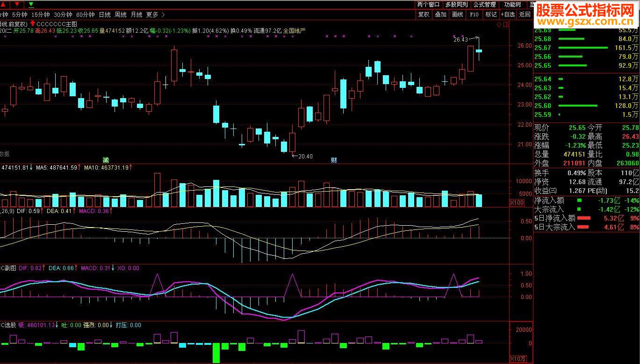Click the red arrow before CCCCCCC主图
This screenshot has height=364, width=640.
pyautogui.click(x=33, y=24)
